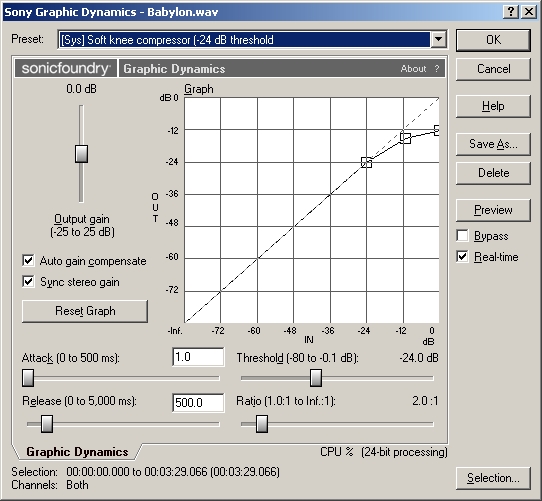Open the About link in header
This screenshot has width=542, height=501.
(x=413, y=69)
